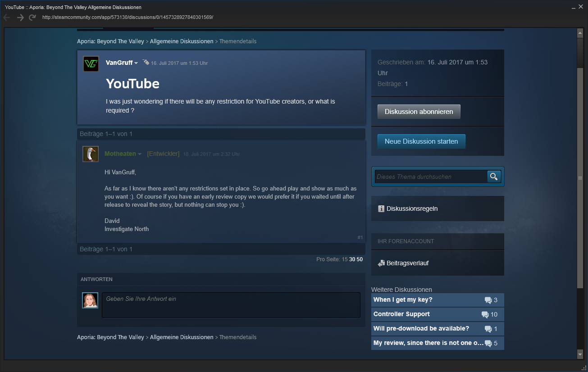The image size is (588, 372).
Task: Expand the VanGruff username dropdown arrow
Action: (136, 63)
